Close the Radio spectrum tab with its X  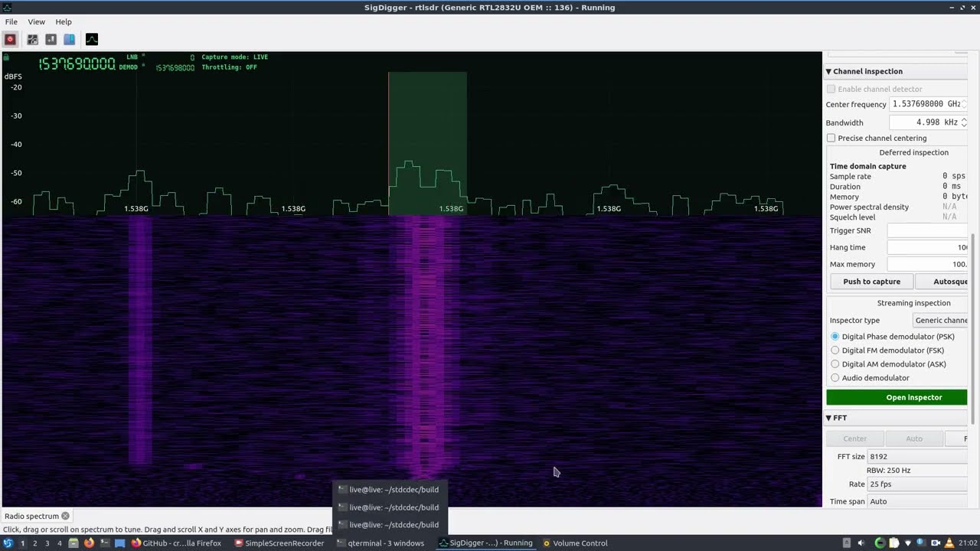point(65,516)
